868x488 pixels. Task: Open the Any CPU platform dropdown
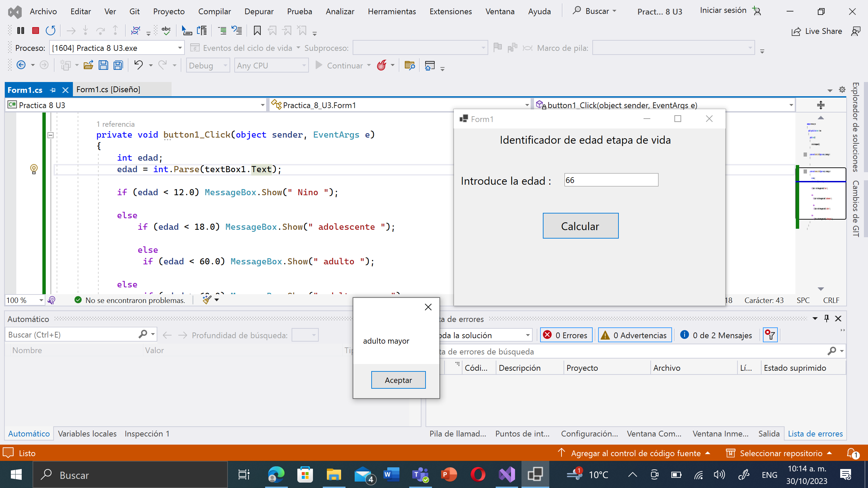(x=304, y=65)
